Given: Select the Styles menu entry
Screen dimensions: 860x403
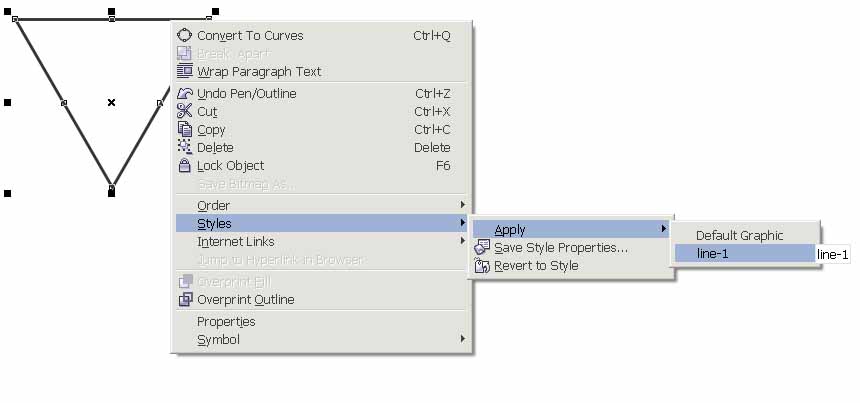Looking at the screenshot, I should coord(322,223).
